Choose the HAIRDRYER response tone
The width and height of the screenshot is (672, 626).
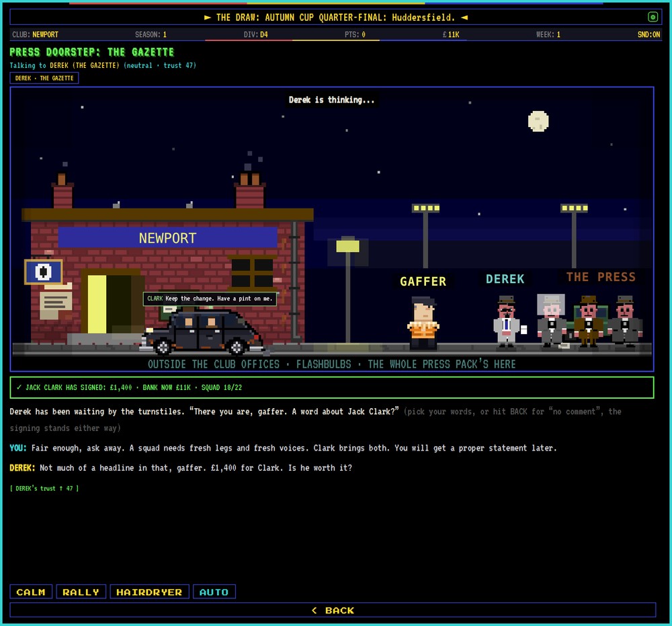150,592
